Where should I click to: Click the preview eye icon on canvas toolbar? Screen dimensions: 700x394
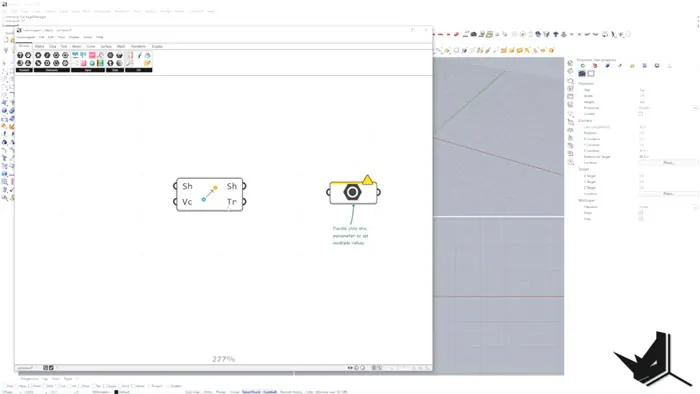point(350,368)
